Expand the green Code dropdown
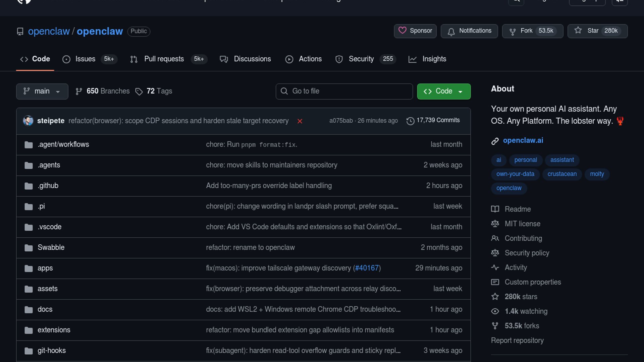Image resolution: width=644 pixels, height=362 pixels. click(x=443, y=91)
